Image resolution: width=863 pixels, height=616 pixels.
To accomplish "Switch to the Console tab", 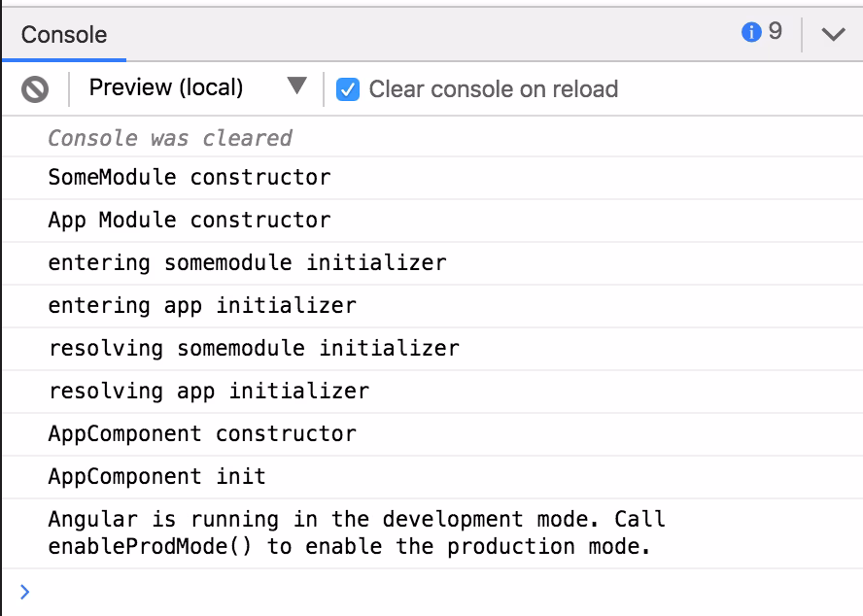I will [64, 35].
